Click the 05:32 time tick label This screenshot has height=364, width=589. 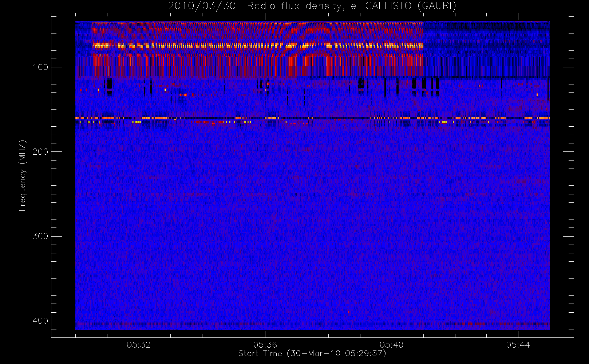[x=139, y=345]
